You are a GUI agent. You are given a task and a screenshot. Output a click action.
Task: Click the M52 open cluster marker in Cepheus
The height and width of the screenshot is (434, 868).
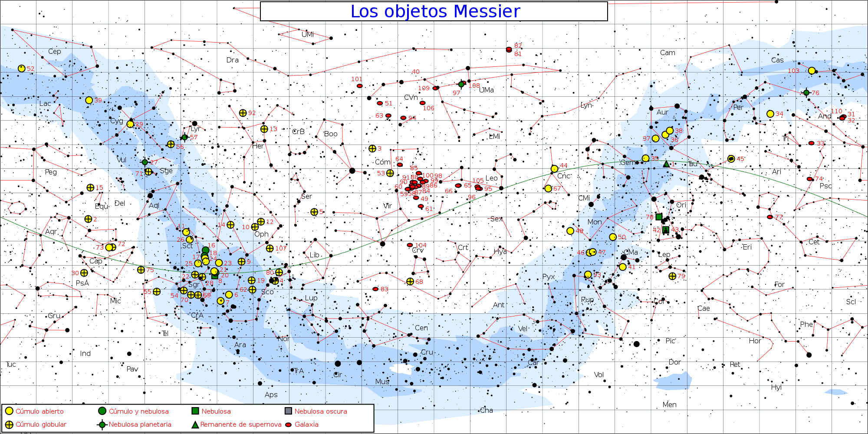coord(22,68)
